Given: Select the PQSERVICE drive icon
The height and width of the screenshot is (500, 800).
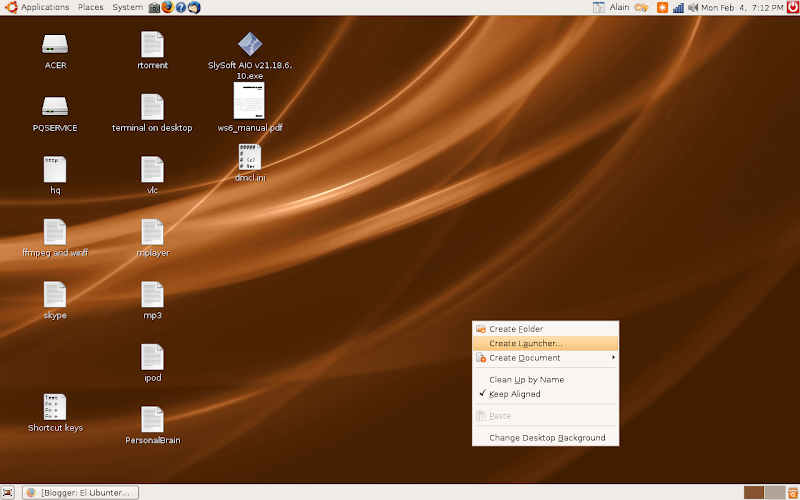Looking at the screenshot, I should click(x=55, y=107).
